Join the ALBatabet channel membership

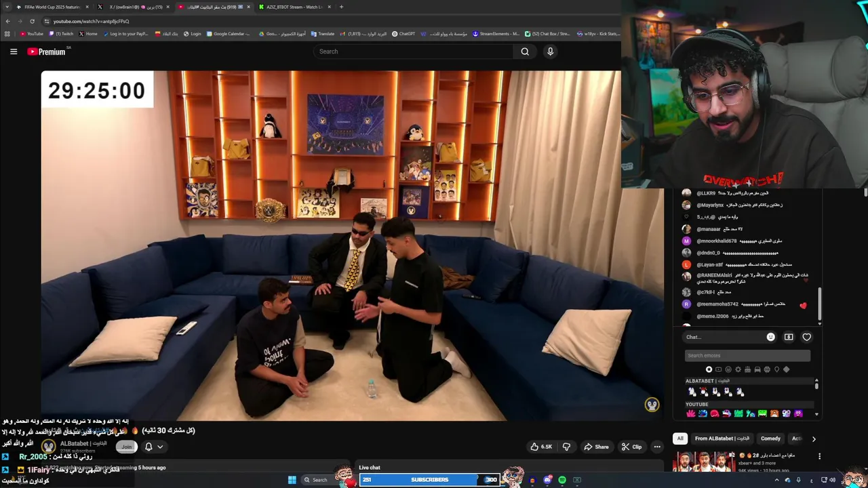[127, 447]
